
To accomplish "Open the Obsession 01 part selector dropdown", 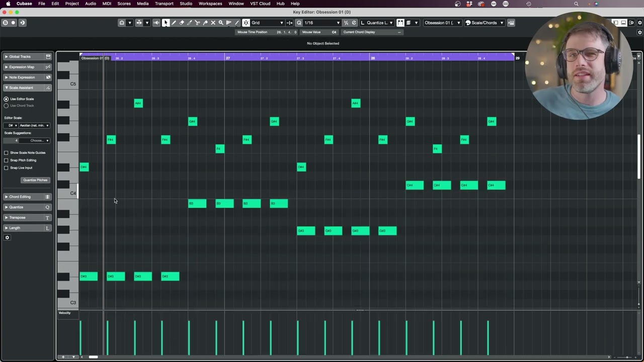I will point(442,23).
